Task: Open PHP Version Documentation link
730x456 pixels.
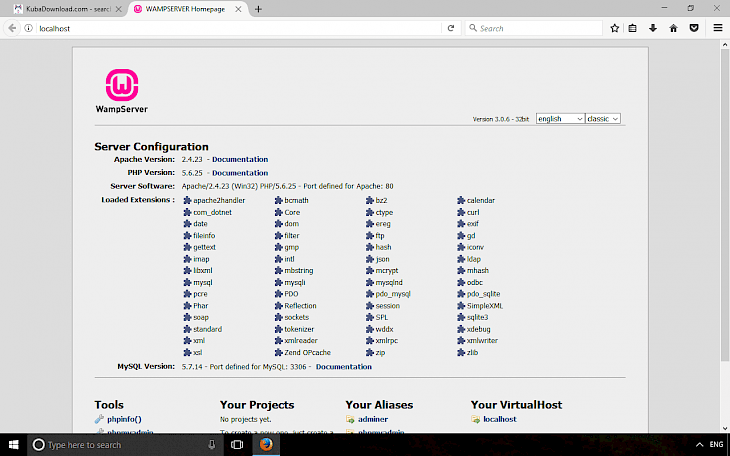Action: 240,173
